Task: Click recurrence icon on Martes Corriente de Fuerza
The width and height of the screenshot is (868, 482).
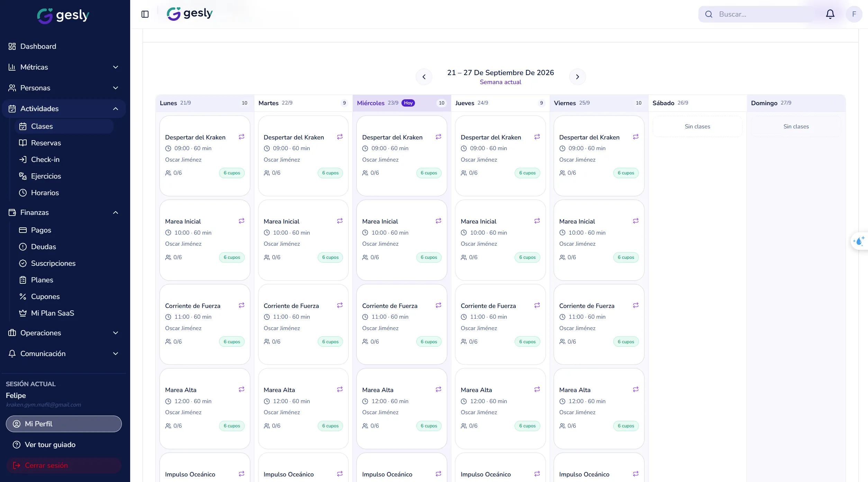Action: 340,305
